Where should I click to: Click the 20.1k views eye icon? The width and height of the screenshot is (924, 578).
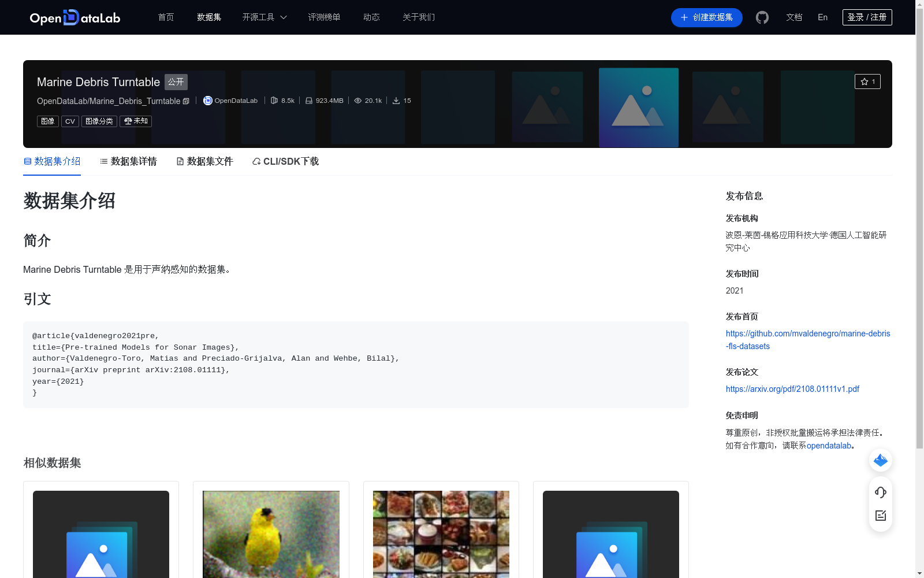click(358, 101)
